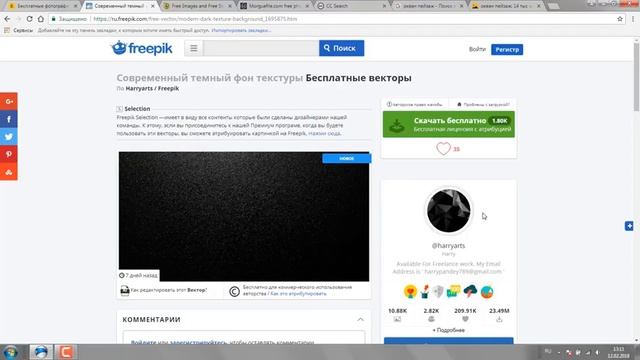Image resolution: width=640 pixels, height=360 pixels.
Task: Open the Harryarts / Freepik author link
Action: [152, 88]
